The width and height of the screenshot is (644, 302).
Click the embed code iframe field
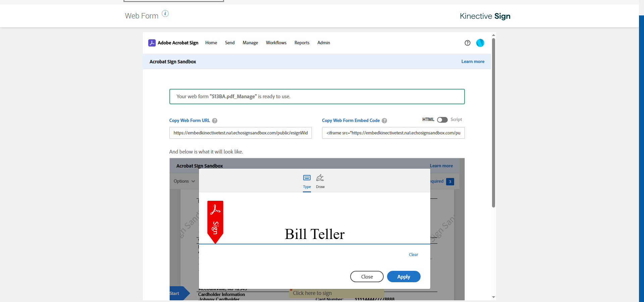pyautogui.click(x=393, y=133)
